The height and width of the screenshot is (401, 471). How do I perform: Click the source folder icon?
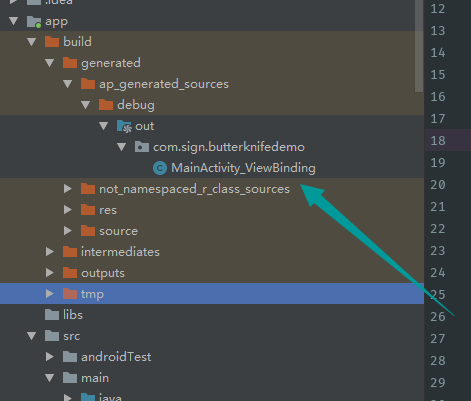point(88,231)
